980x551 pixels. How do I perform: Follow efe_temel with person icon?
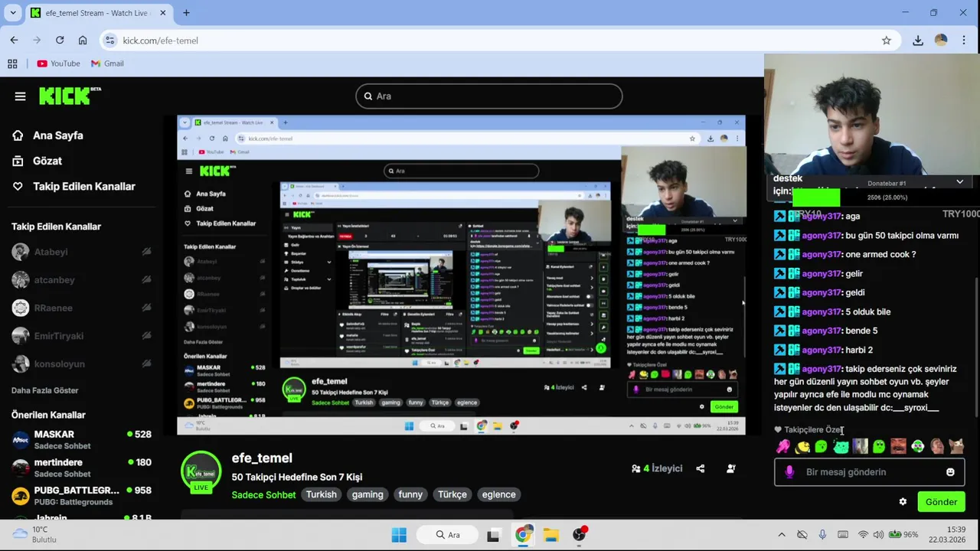[731, 468]
